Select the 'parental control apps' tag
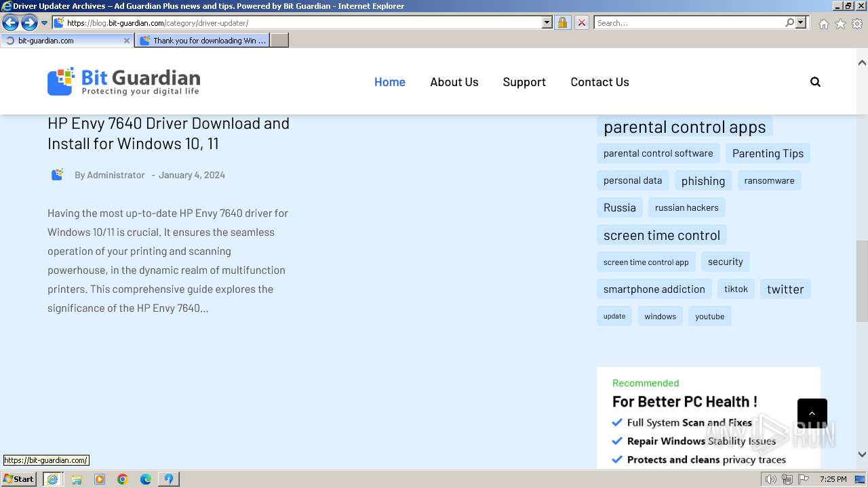 (684, 127)
